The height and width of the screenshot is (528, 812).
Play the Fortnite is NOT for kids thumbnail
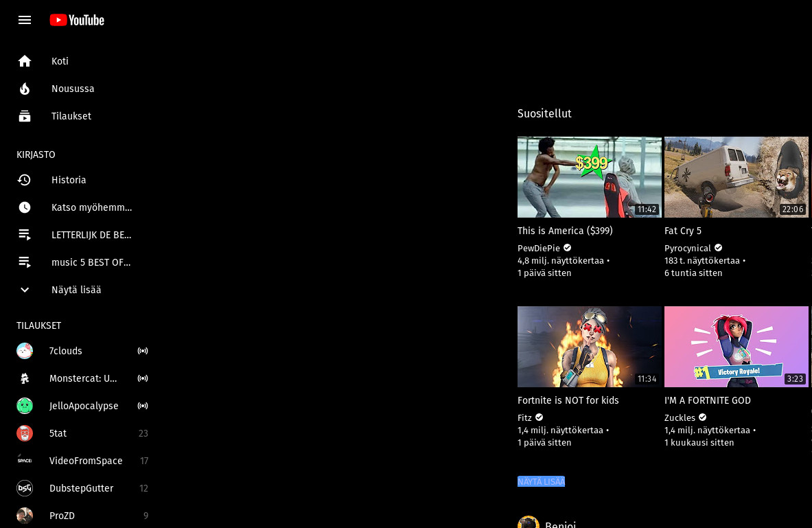coord(590,347)
